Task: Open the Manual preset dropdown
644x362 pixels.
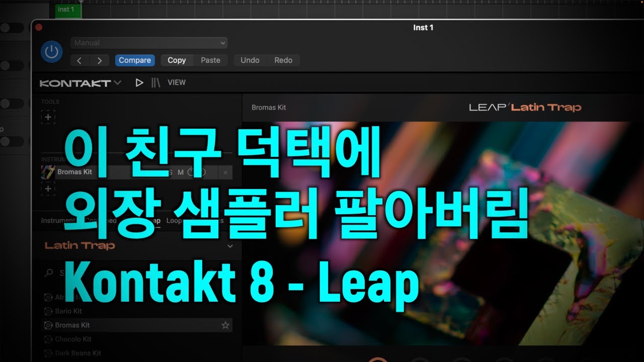Action: click(149, 43)
